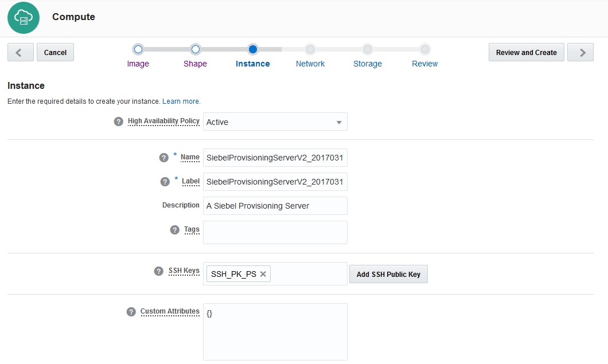Click inside the Description field
Viewport: 608px width, 364px height.
coord(275,205)
